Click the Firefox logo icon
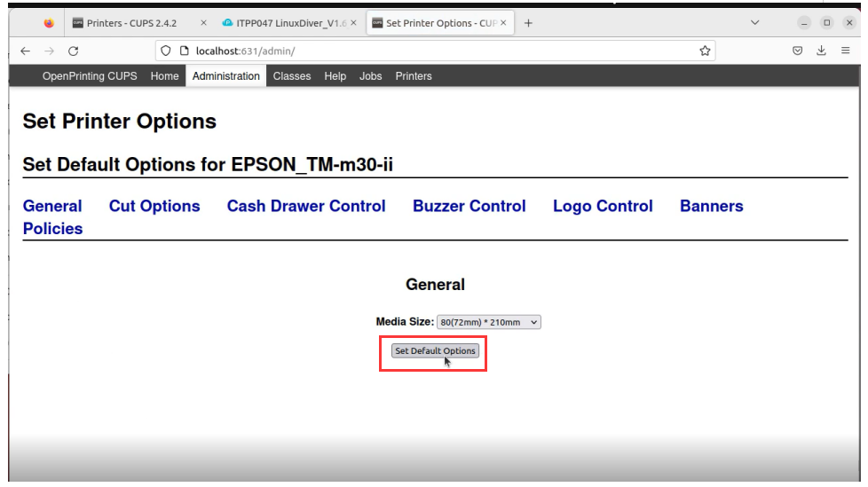This screenshot has height=487, width=868. point(49,23)
